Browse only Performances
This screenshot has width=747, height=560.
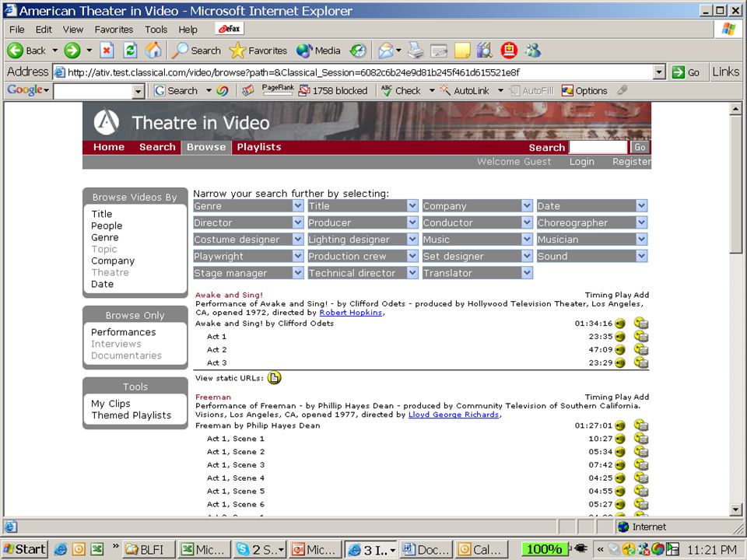pos(124,332)
